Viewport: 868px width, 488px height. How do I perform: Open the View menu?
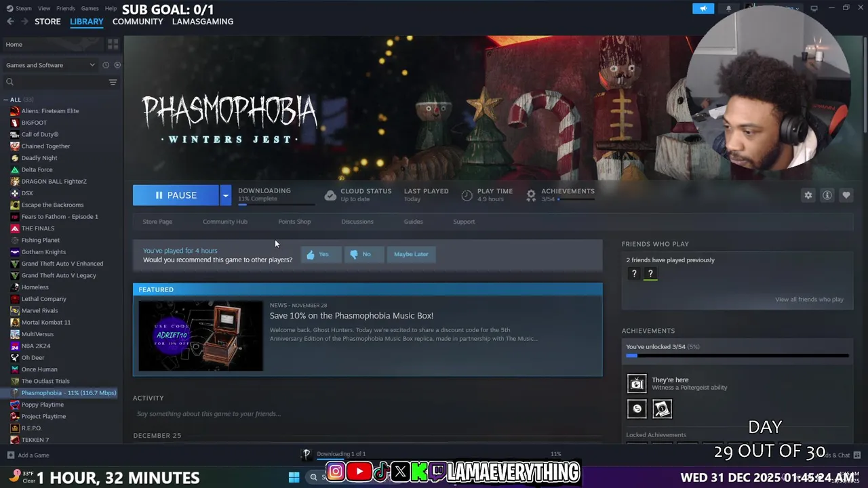click(x=44, y=8)
